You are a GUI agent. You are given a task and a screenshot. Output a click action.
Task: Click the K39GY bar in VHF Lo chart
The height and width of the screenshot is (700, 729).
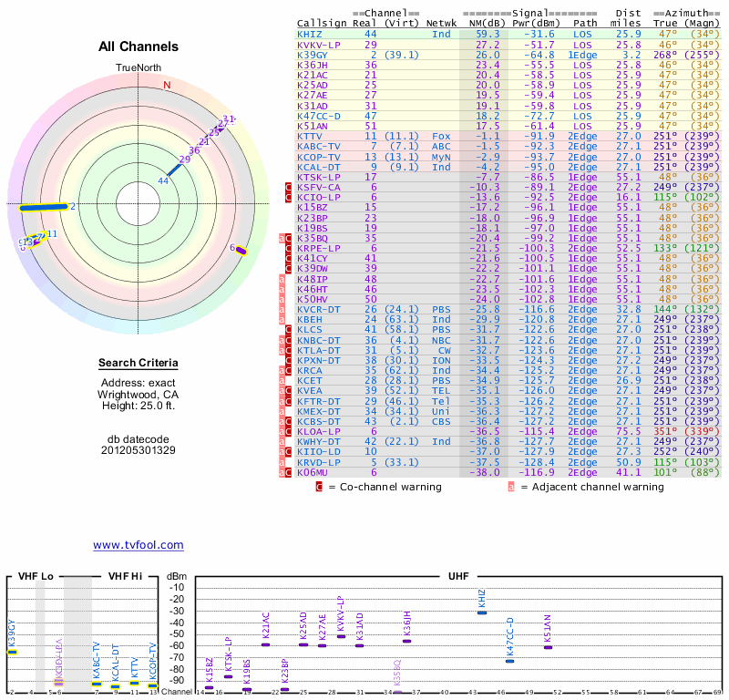[12, 652]
